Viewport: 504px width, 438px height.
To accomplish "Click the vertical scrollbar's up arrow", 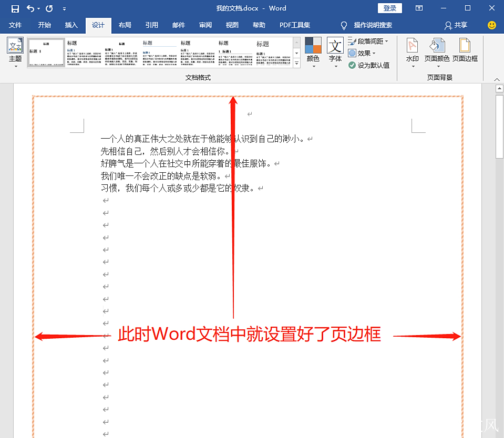I will tap(499, 88).
